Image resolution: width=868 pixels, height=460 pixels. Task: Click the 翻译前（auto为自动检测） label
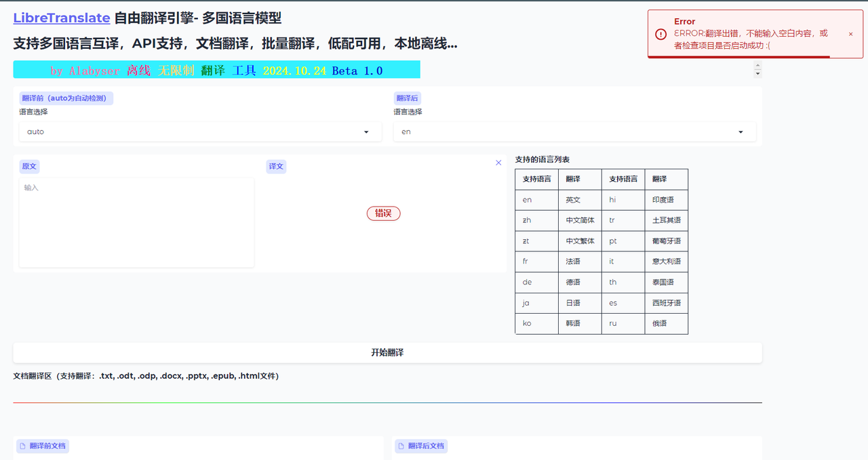click(x=66, y=98)
